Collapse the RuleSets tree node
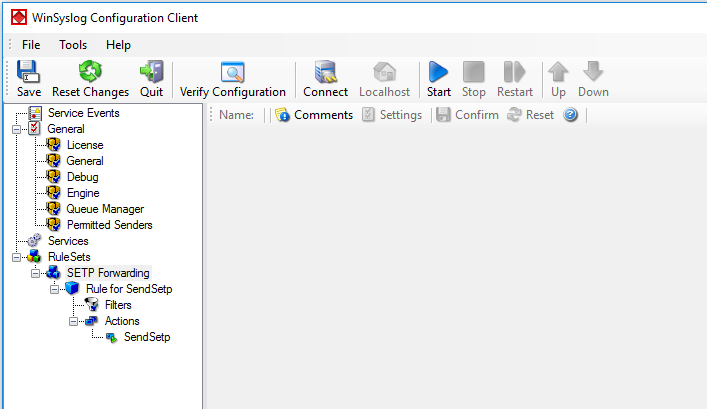 click(16, 257)
